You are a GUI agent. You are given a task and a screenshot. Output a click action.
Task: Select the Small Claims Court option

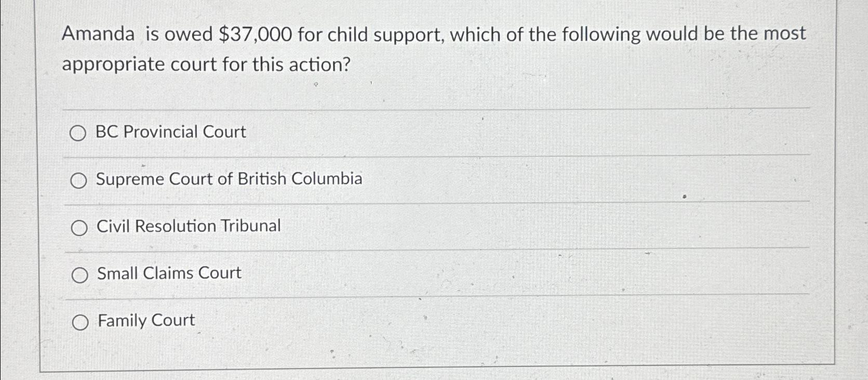click(x=79, y=275)
